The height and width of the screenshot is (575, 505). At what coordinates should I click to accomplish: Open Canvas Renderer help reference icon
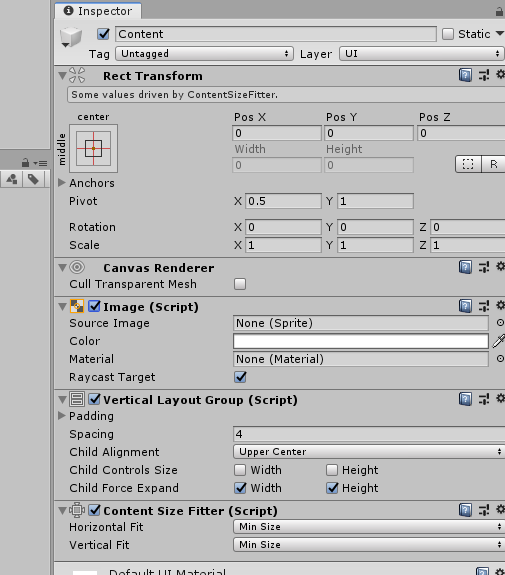point(465,267)
